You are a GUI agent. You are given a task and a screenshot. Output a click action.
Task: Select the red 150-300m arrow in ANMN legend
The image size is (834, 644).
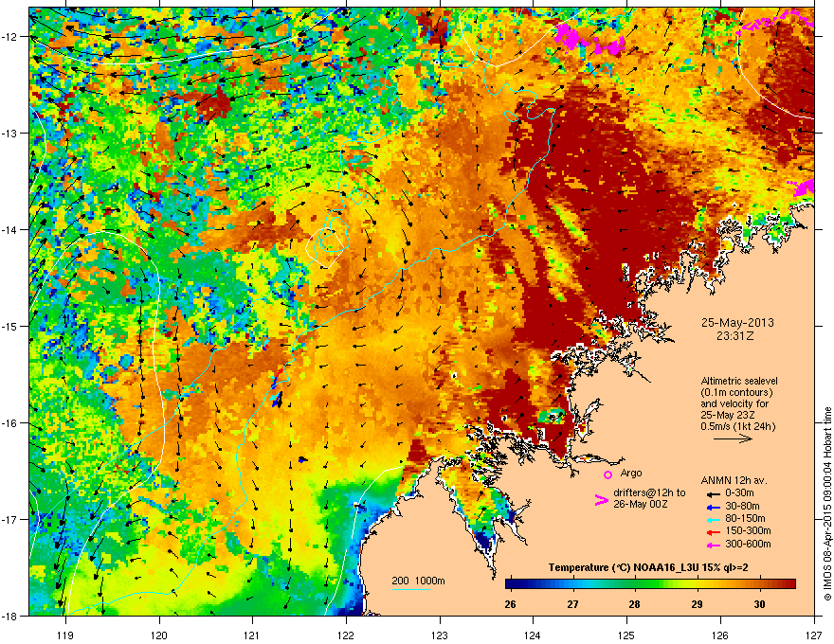tap(714, 532)
